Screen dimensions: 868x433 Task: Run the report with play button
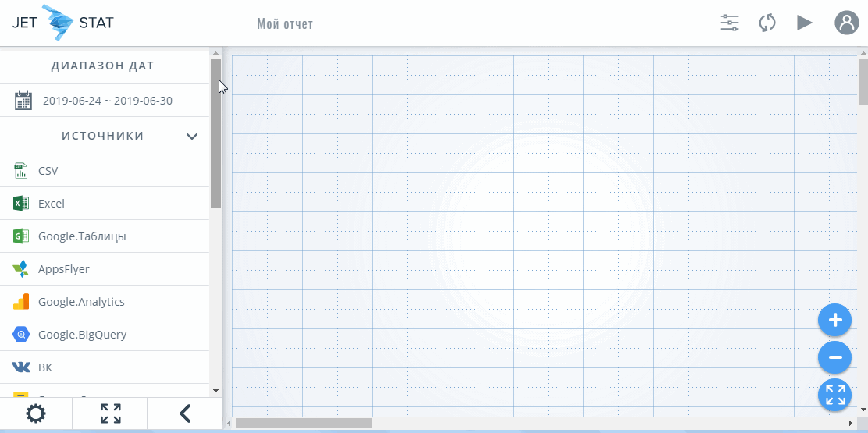coord(804,23)
